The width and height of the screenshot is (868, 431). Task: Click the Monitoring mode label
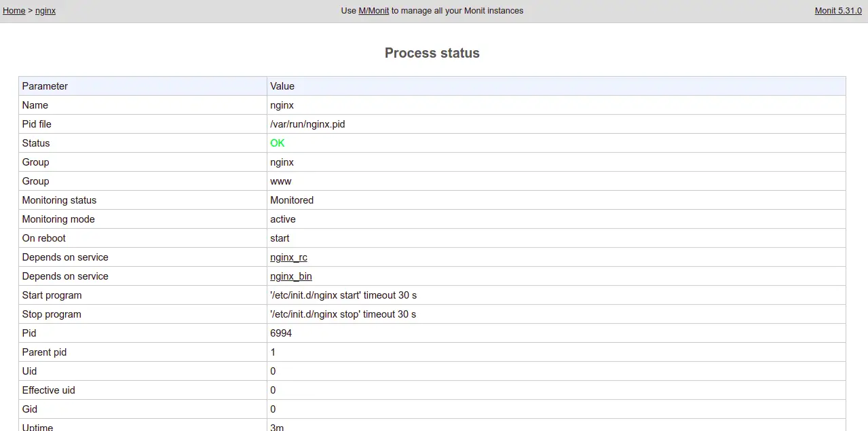(x=58, y=219)
